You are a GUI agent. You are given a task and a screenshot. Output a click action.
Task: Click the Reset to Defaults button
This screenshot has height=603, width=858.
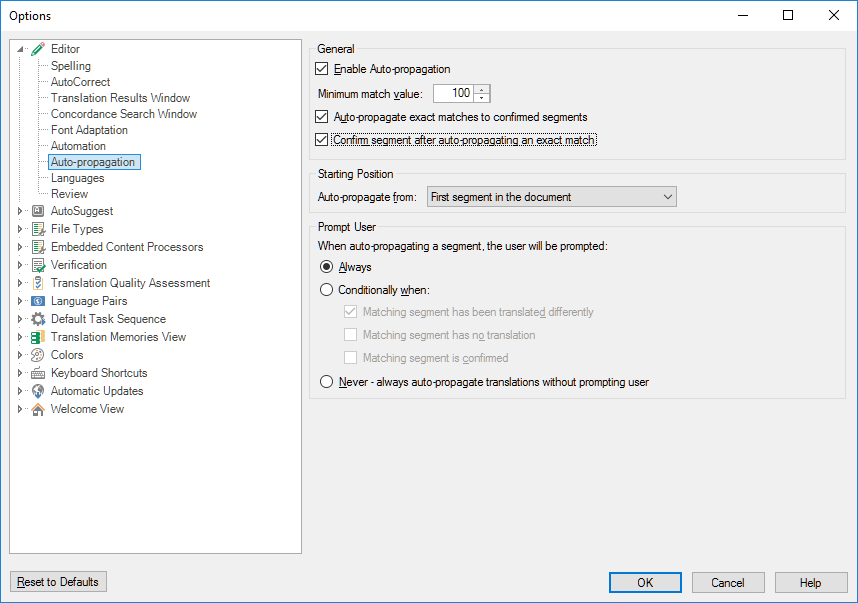(58, 582)
